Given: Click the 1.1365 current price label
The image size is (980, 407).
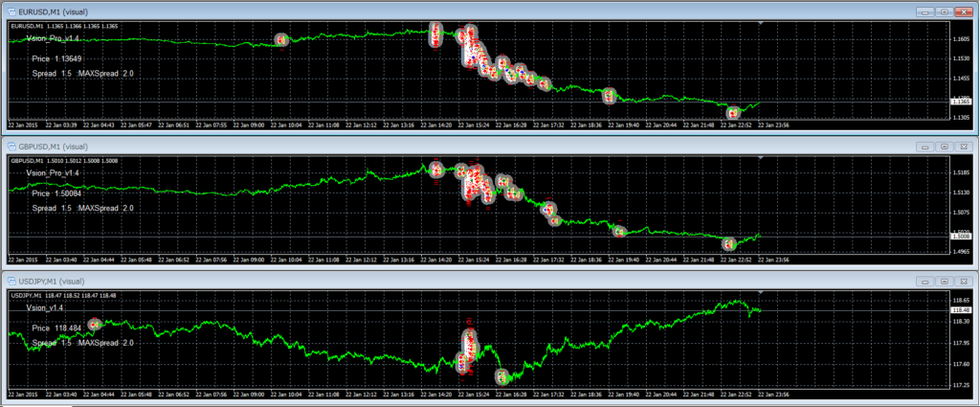Looking at the screenshot, I should pyautogui.click(x=960, y=101).
